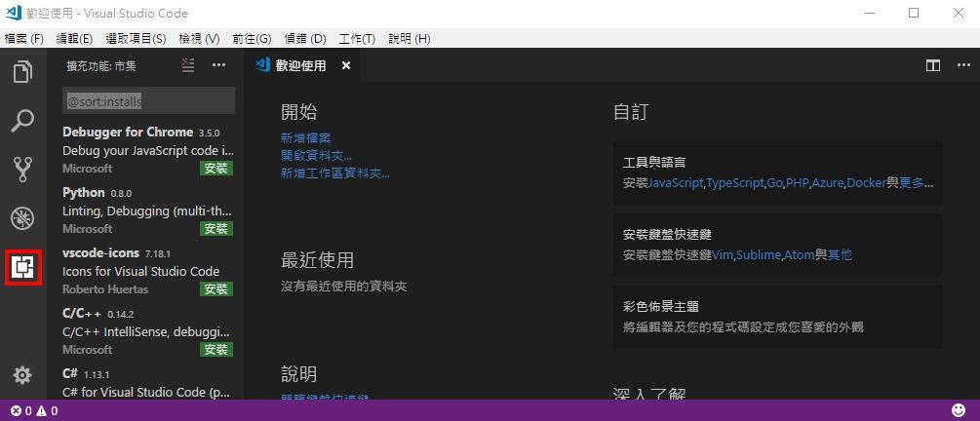This screenshot has width=980, height=421.
Task: Open the 檔案 (F) menu
Action: coord(23,39)
